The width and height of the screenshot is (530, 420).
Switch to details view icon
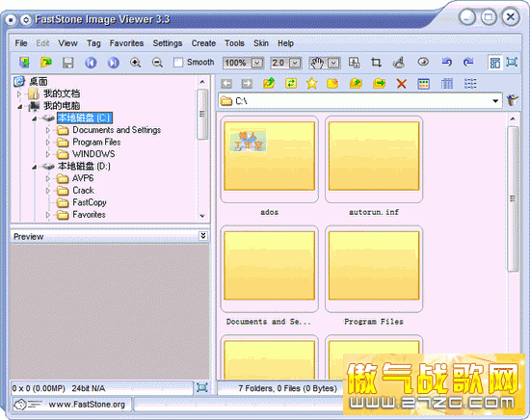pyautogui.click(x=447, y=84)
